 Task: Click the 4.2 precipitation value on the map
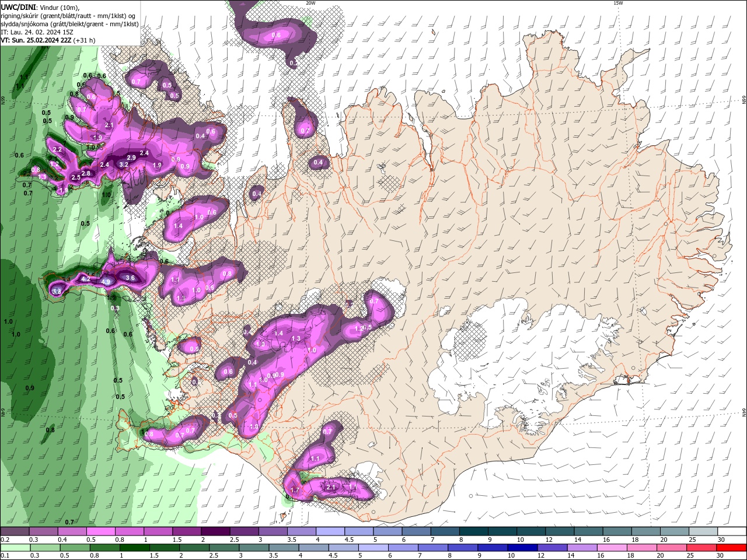point(85,279)
